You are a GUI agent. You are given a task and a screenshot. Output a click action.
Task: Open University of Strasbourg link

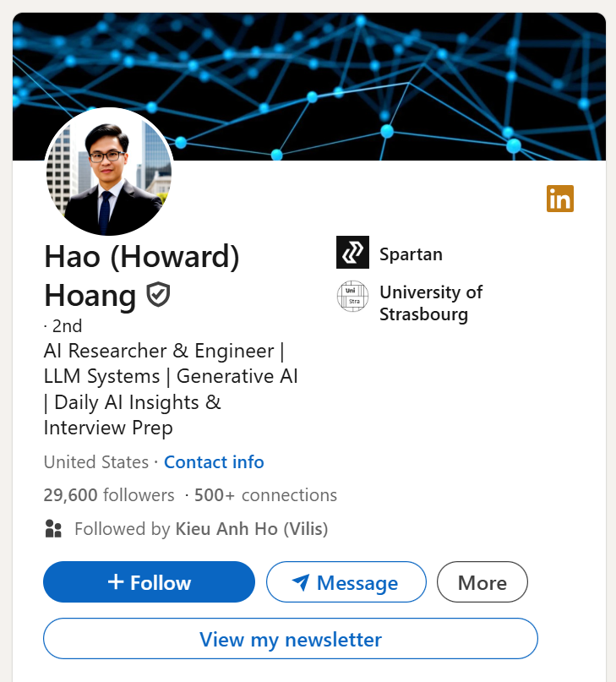[x=431, y=303]
